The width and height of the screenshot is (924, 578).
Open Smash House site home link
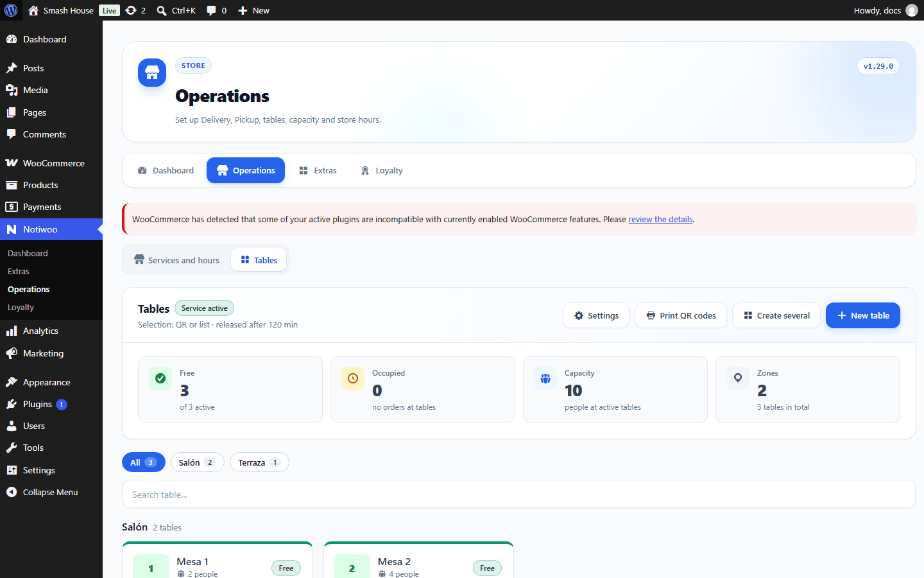coord(61,10)
